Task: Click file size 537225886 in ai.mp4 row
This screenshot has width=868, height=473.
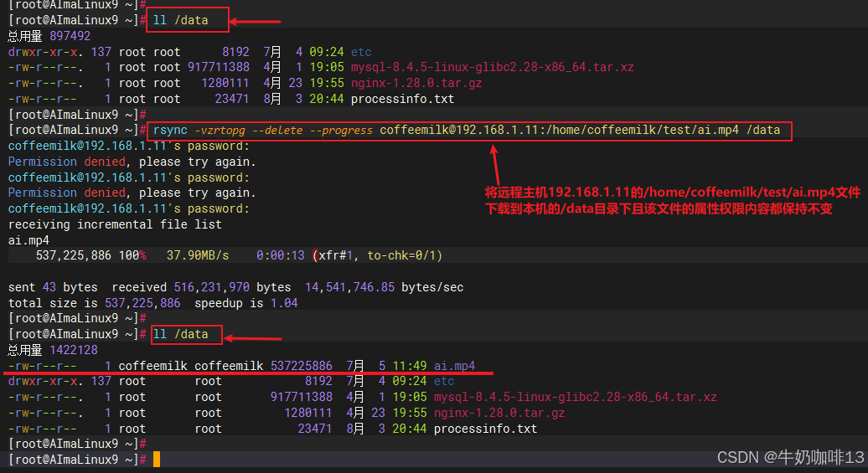Action: tap(302, 366)
